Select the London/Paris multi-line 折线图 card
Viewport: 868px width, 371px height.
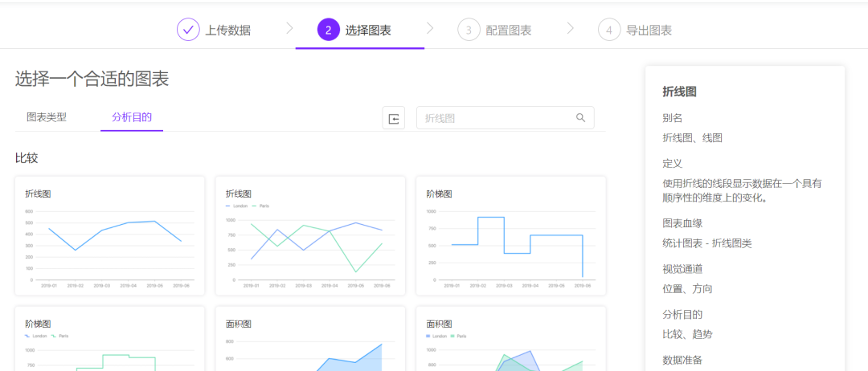310,236
